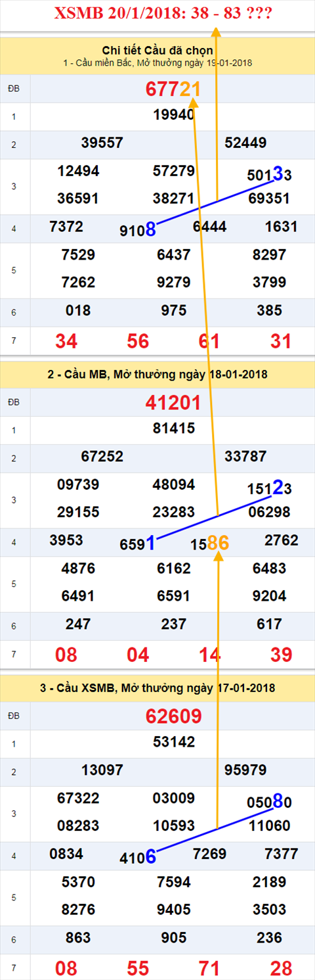Click sixth prize number 617
315x980 pixels.
pos(269,624)
